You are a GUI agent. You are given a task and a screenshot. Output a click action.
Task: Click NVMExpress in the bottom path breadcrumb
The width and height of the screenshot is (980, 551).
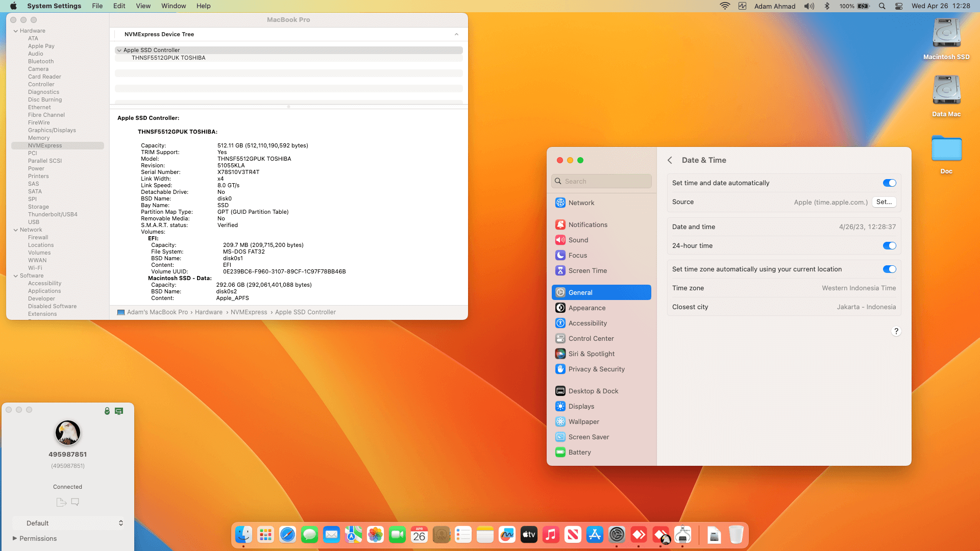tap(249, 312)
